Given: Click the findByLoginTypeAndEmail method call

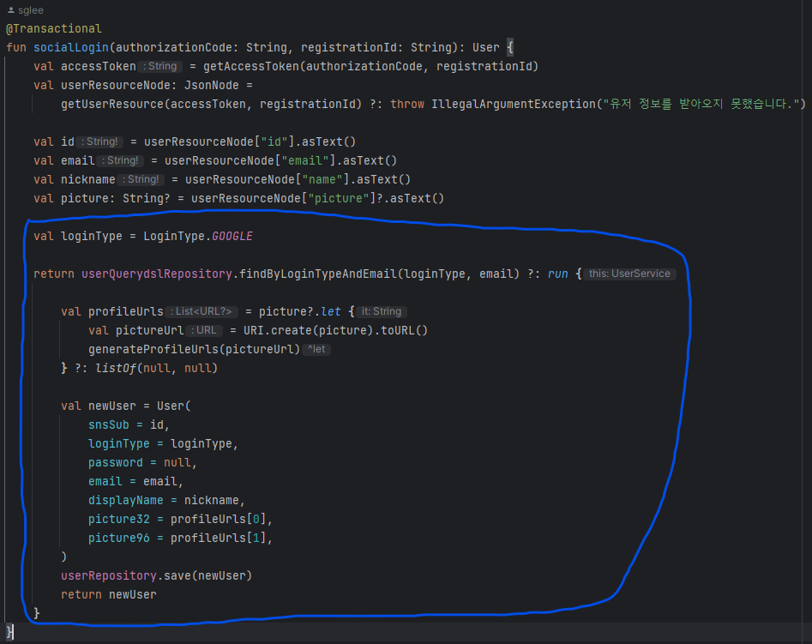Looking at the screenshot, I should tap(317, 274).
